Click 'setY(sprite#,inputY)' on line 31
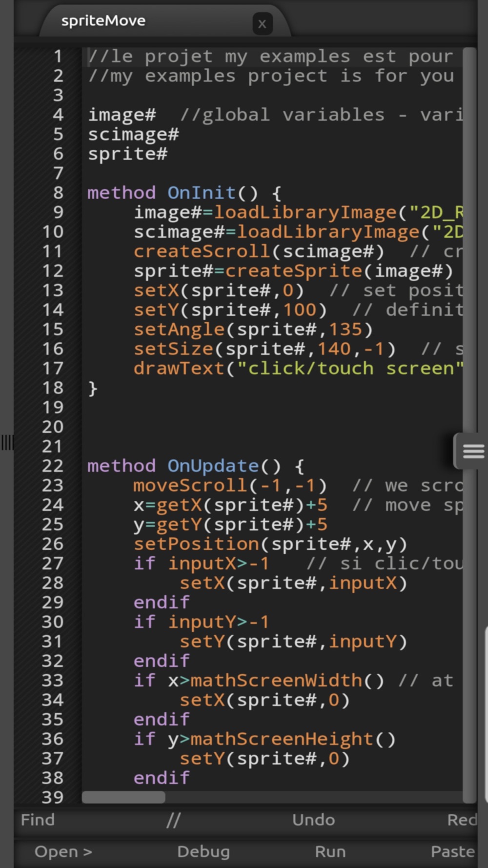 293,642
